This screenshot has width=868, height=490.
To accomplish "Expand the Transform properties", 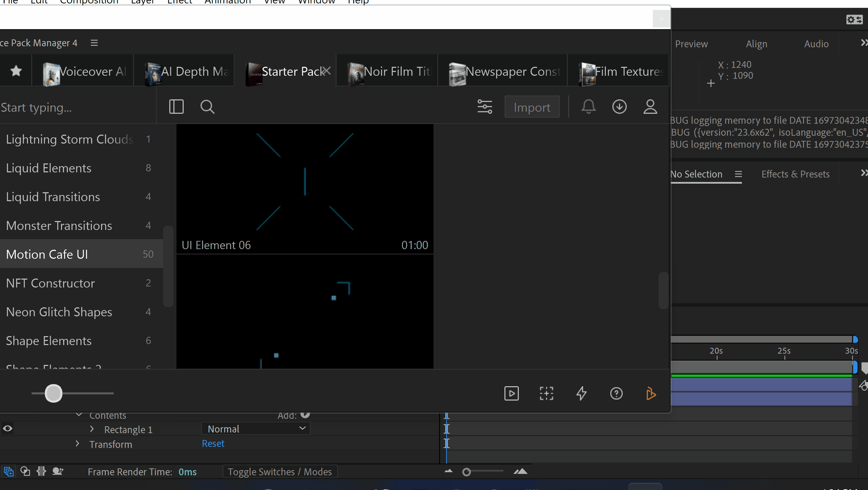I will click(x=77, y=444).
